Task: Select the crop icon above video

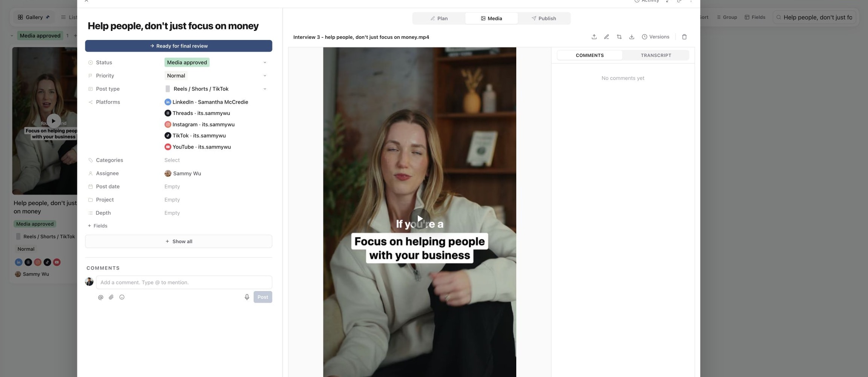Action: [x=619, y=37]
